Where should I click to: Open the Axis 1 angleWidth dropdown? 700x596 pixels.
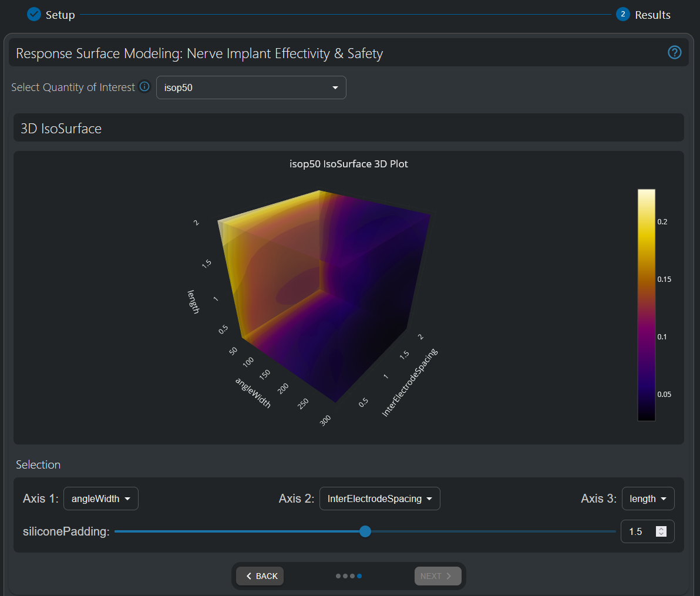click(x=100, y=498)
